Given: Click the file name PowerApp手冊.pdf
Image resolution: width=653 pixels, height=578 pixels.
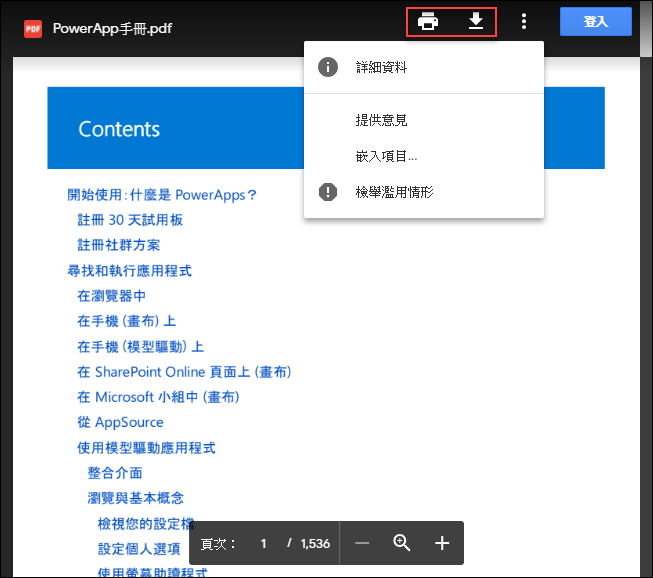Looking at the screenshot, I should [112, 29].
